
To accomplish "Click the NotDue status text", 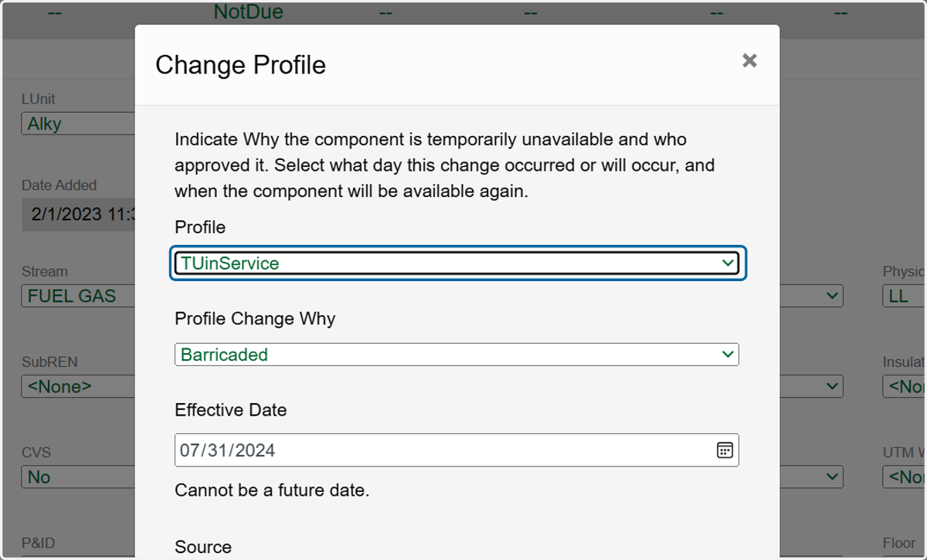I will [248, 12].
